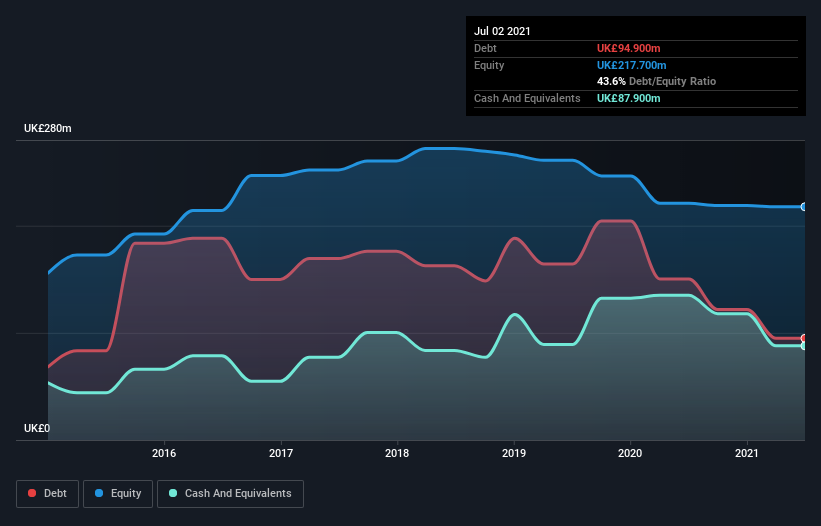Click the Cash And Equivalents tooltip label

tap(527, 98)
